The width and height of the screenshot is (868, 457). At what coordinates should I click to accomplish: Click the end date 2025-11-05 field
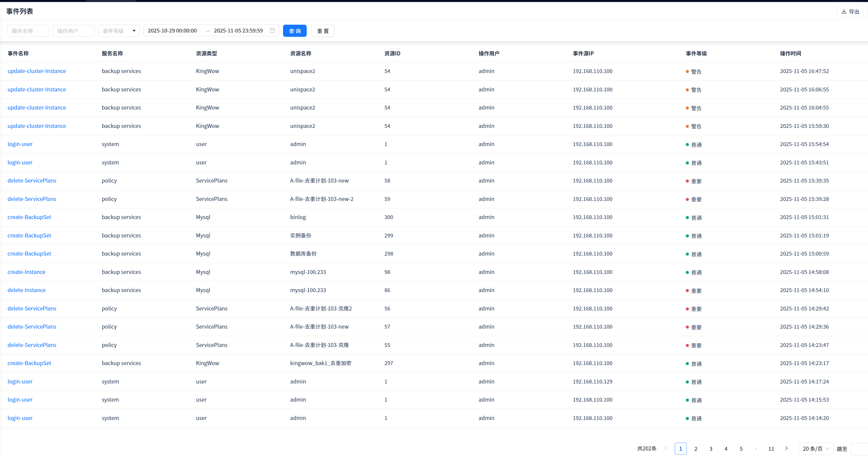point(238,31)
